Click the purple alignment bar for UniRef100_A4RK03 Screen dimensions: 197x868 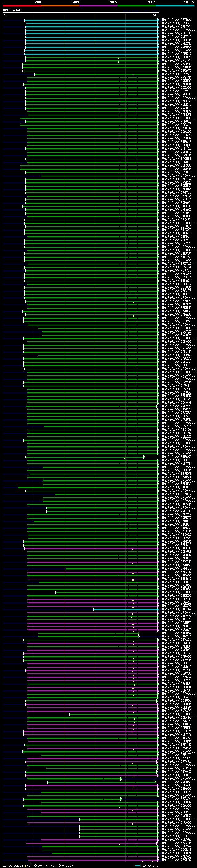pyautogui.click(x=92, y=548)
